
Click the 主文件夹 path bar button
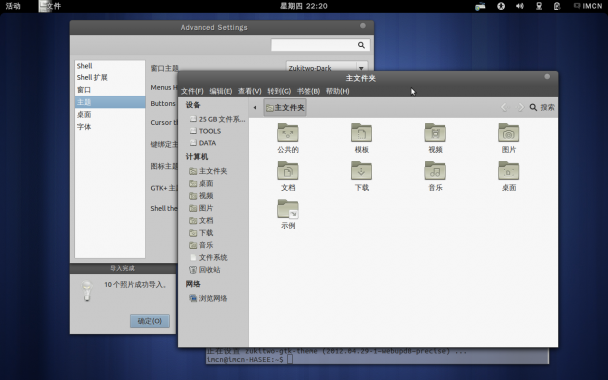(285, 107)
